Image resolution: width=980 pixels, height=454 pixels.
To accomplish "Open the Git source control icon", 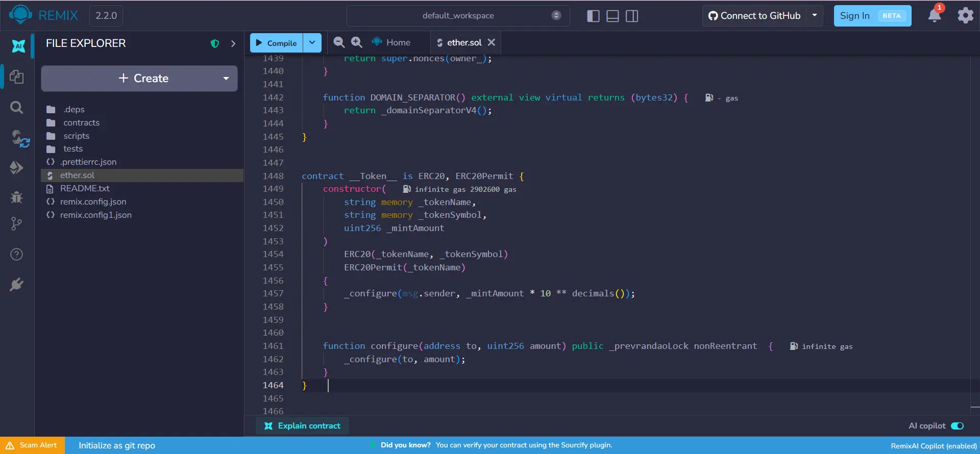I will point(16,224).
